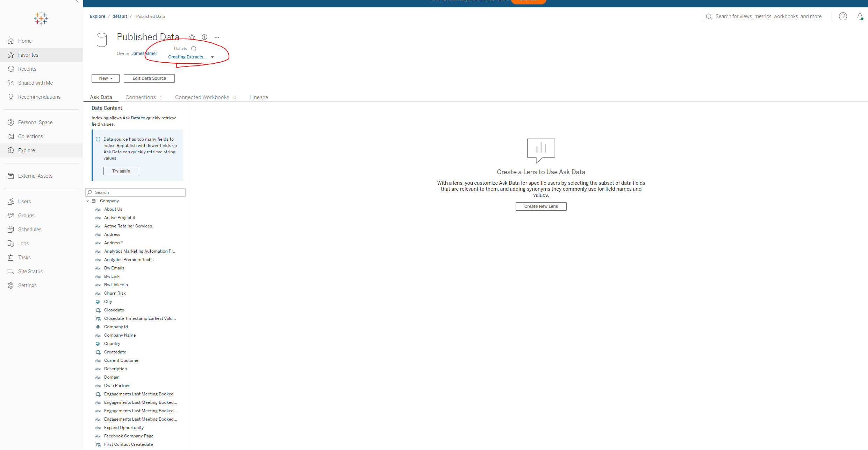The width and height of the screenshot is (868, 450).
Task: Open the help menu
Action: click(843, 16)
